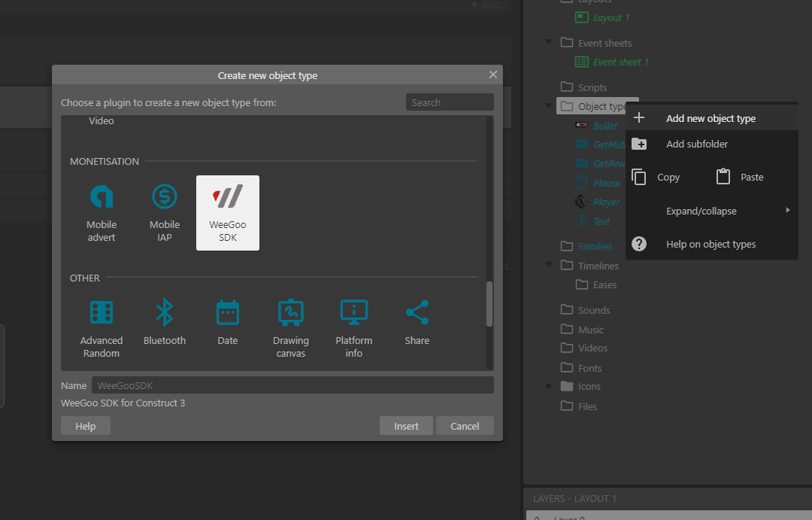This screenshot has width=812, height=520.
Task: Choose the Mobile IAP plugin
Action: [x=165, y=198]
